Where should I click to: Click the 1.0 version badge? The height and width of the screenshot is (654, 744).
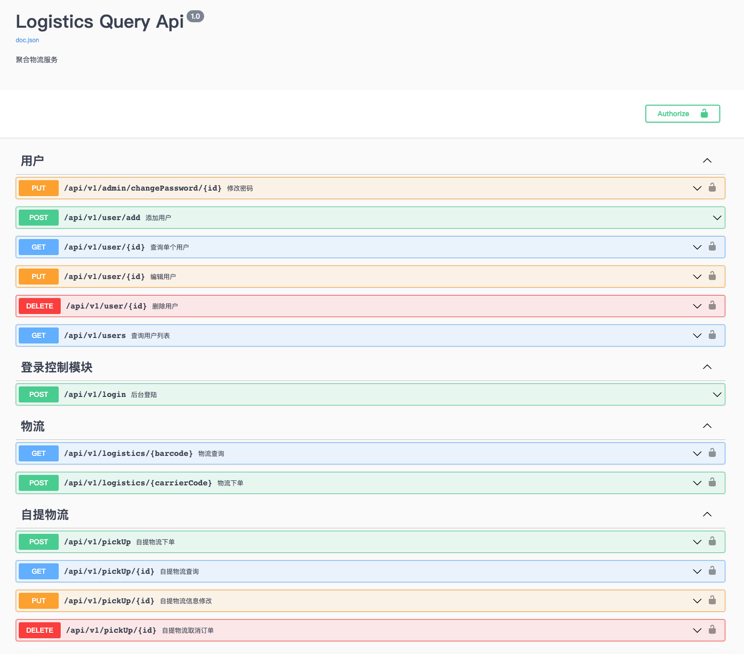(x=195, y=16)
